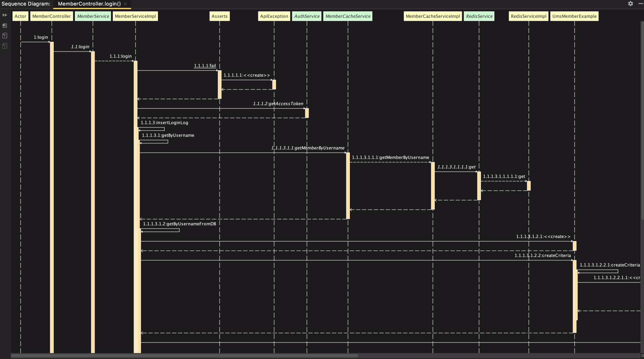The height and width of the screenshot is (359, 644).
Task: Click the 1.1.1.3:insertLoginLog message label
Action: (164, 123)
